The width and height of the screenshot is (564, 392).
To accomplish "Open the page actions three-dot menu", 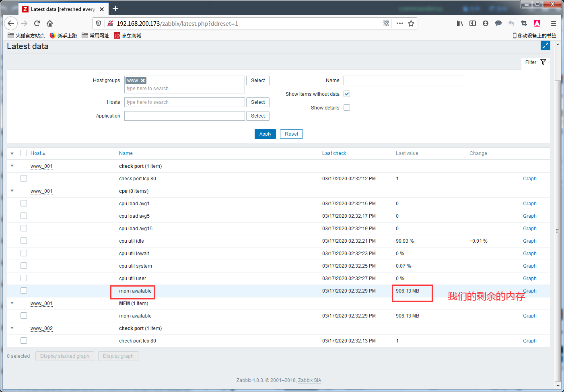I will click(399, 23).
